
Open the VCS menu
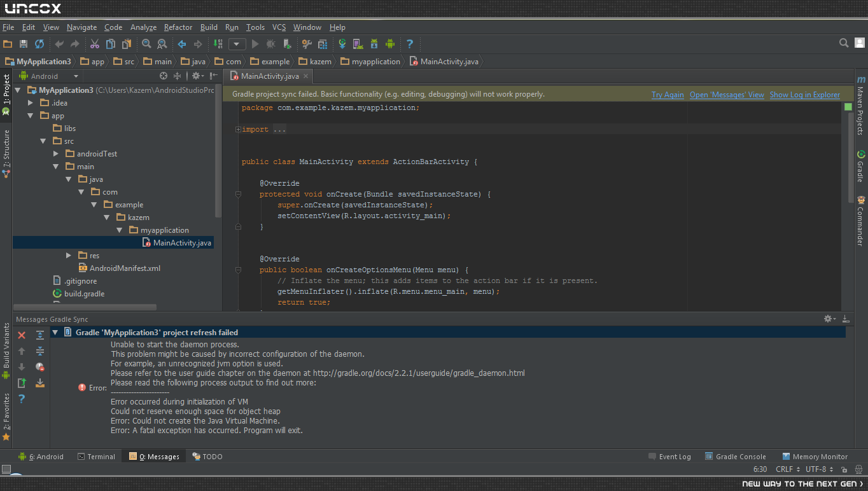(x=279, y=27)
